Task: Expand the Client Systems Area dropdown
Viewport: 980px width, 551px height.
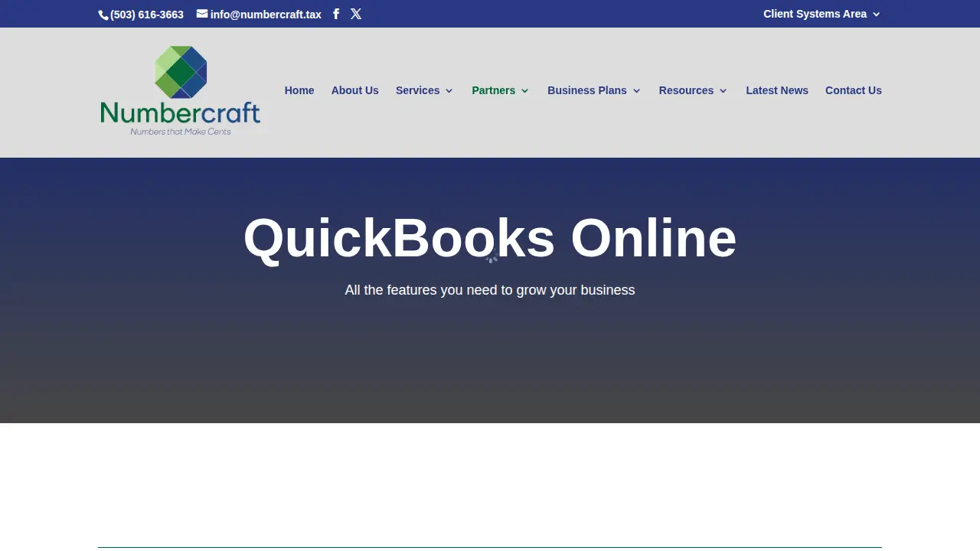Action: point(822,14)
